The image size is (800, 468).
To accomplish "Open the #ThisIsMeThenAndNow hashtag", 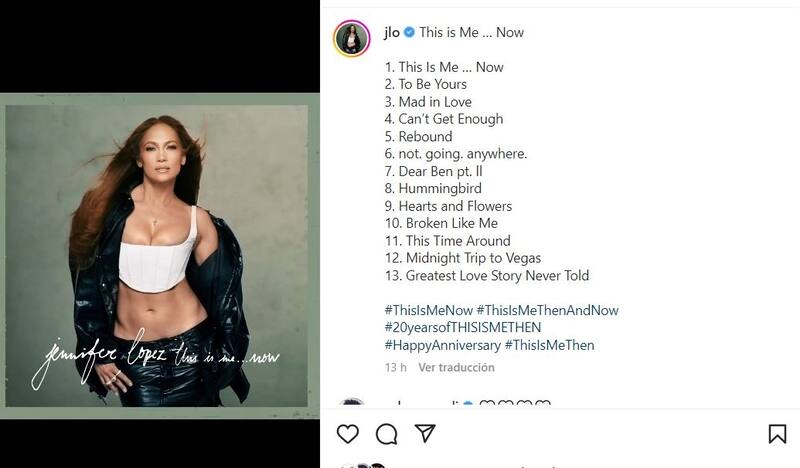I will click(547, 310).
